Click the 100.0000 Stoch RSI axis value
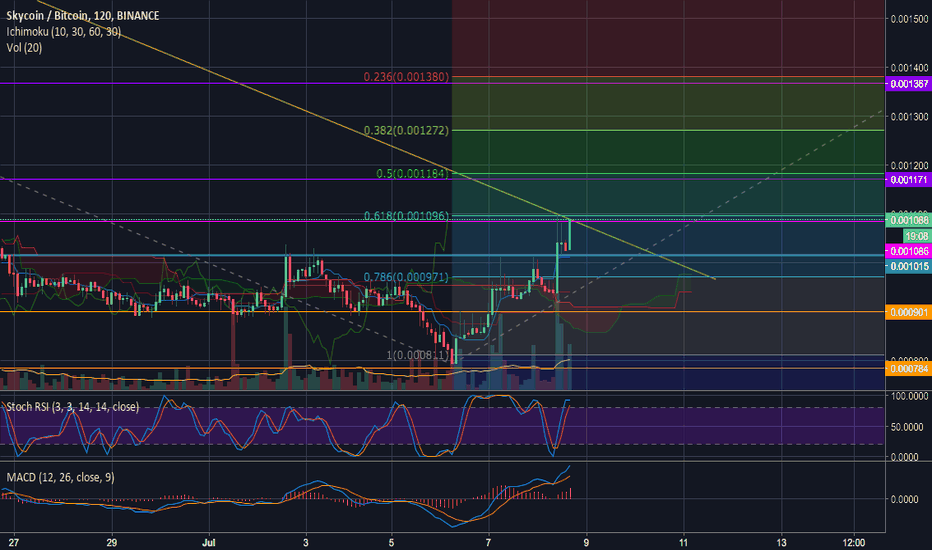932x550 pixels. pyautogui.click(x=909, y=396)
